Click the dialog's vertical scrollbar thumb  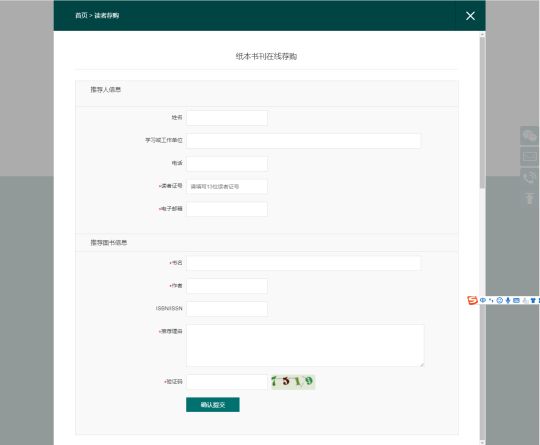point(482,113)
